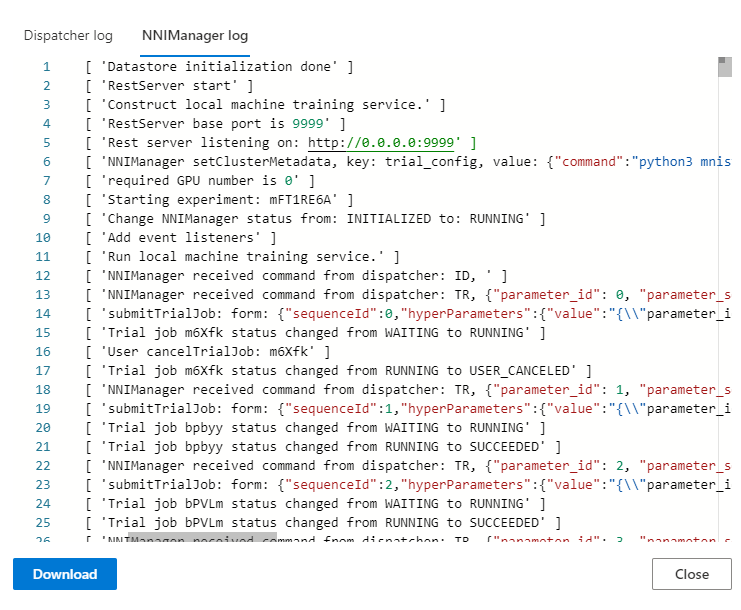Click 'Construct local machine training service.' line
Viewport: 741px width, 610px height.
point(266,105)
